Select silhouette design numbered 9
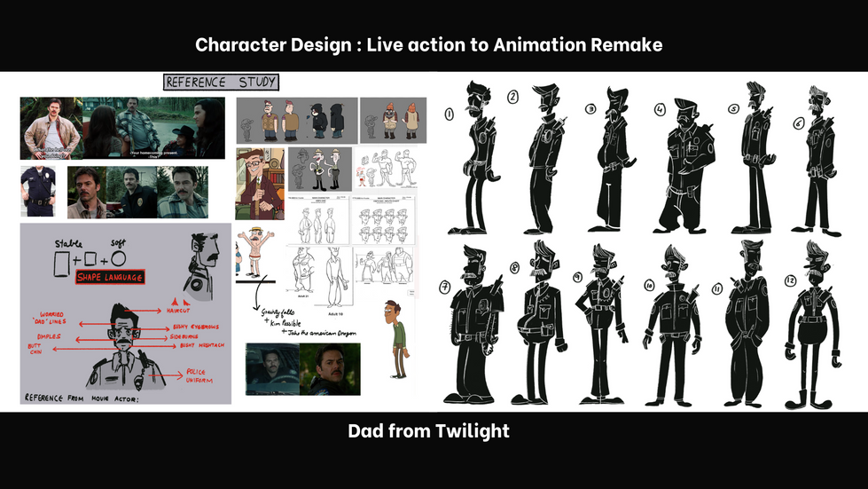 pos(602,324)
